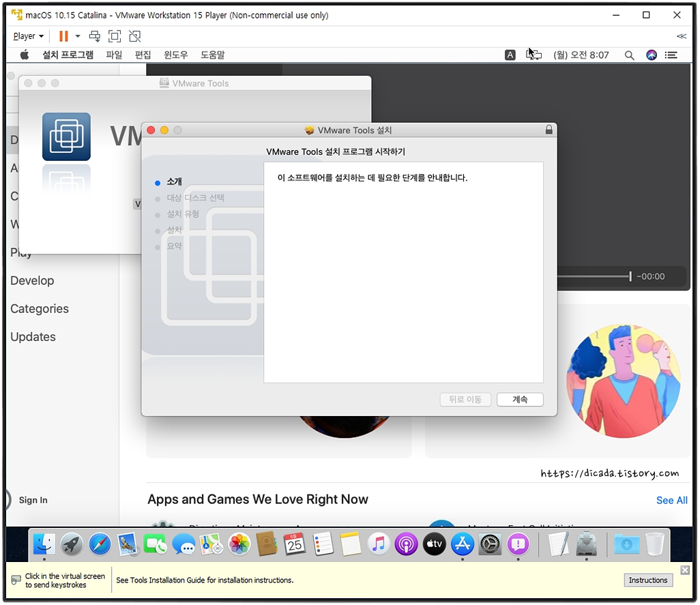Open Safari from the Dock

[100, 544]
